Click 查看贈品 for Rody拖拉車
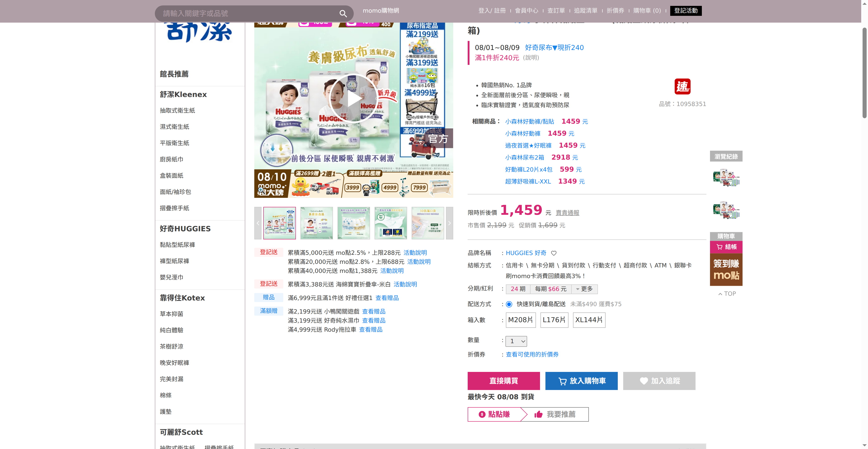The image size is (868, 449). [371, 330]
